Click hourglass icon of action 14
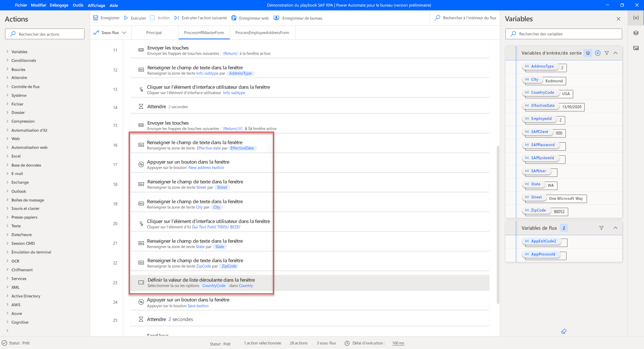The height and width of the screenshot is (349, 644). click(141, 107)
